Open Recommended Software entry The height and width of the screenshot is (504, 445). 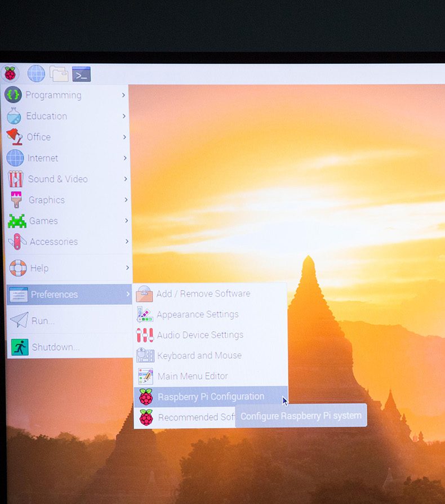click(185, 417)
